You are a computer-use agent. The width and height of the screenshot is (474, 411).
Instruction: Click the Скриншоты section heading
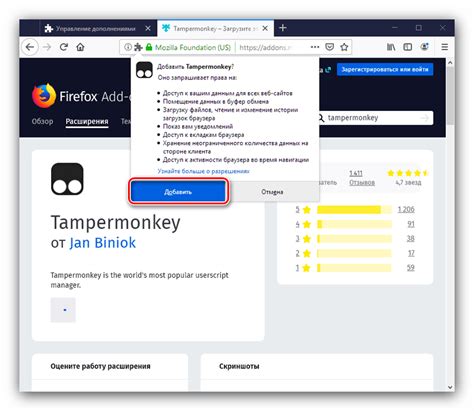click(239, 366)
